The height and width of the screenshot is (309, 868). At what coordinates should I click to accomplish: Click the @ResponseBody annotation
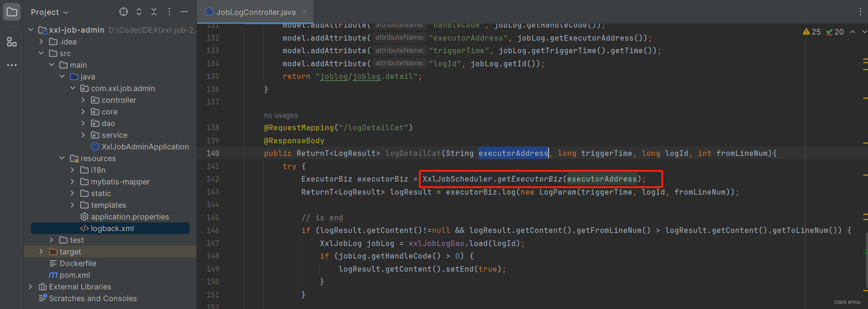294,140
